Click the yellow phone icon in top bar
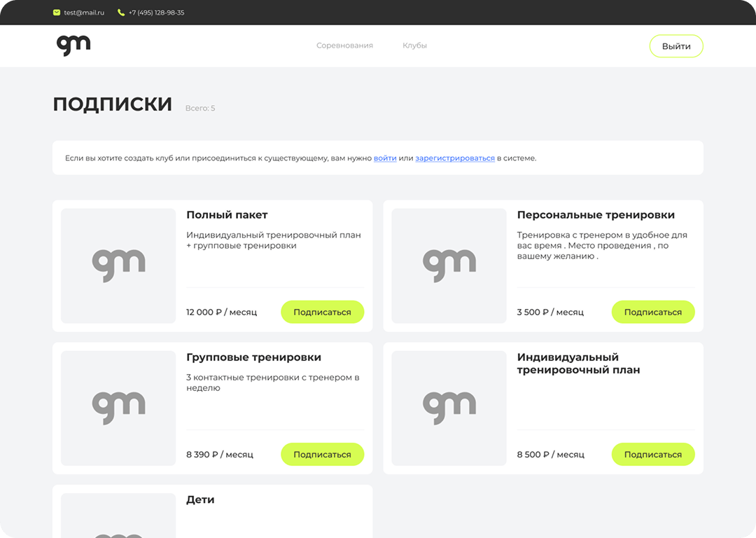Screen dimensions: 756x538 click(x=121, y=13)
